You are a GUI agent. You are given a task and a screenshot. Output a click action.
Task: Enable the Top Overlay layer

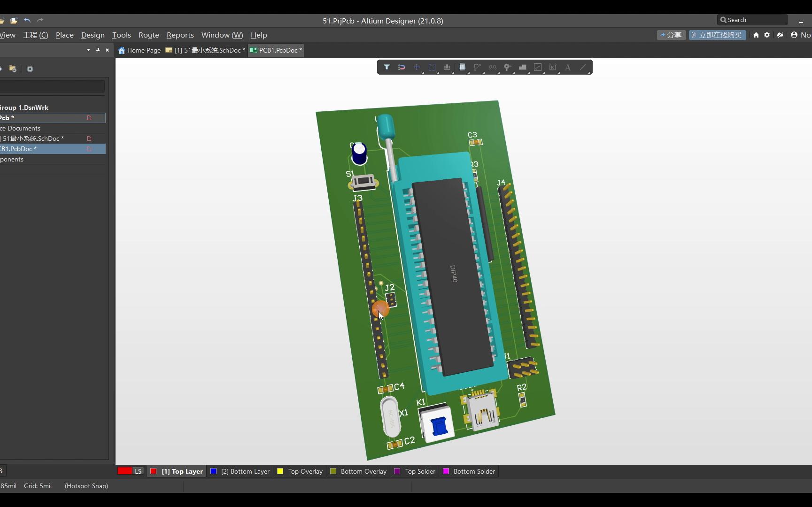(x=300, y=471)
